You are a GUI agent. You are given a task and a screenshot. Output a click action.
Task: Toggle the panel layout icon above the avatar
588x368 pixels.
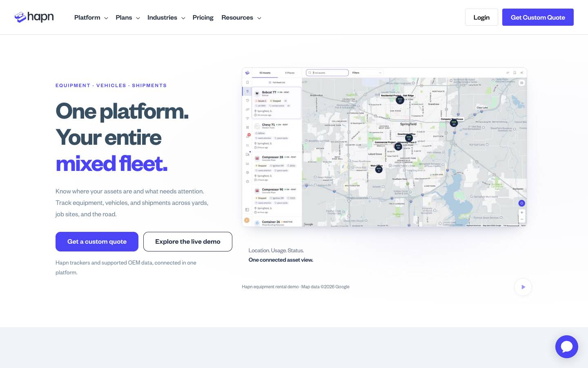pyautogui.click(x=247, y=210)
